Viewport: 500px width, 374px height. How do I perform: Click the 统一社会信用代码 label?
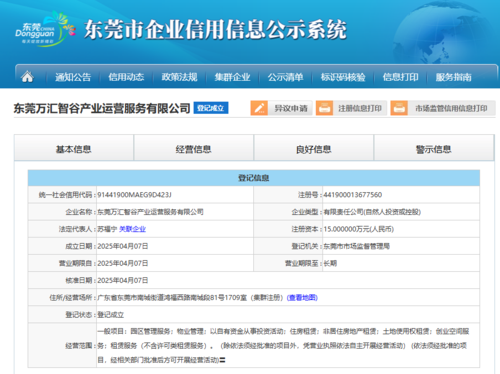(67, 195)
